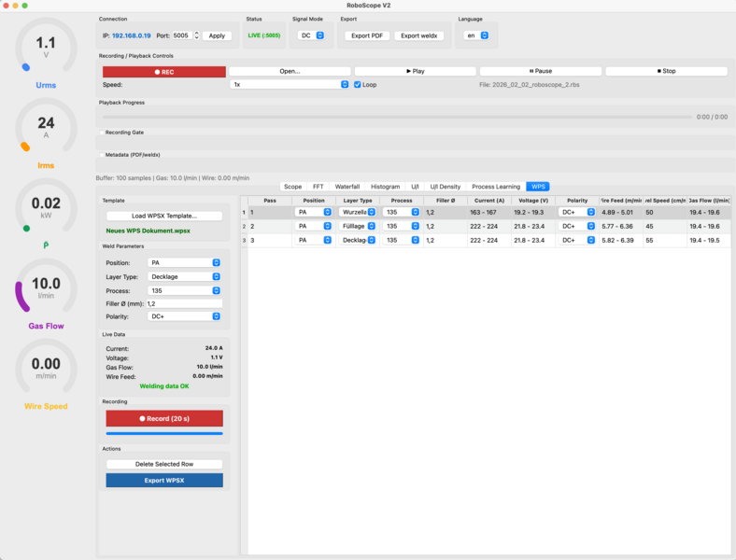Switch to the Waterfall tab
Screen dimensions: 736x560
pyautogui.click(x=347, y=187)
